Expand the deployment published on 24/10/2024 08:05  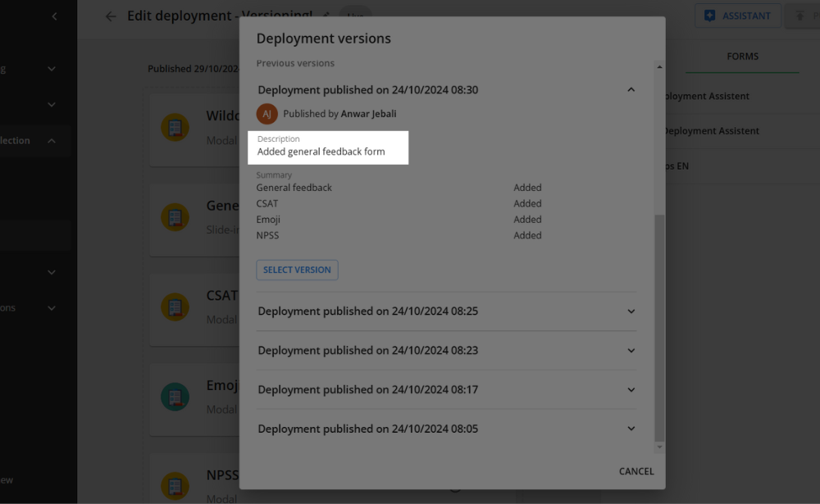(x=631, y=428)
